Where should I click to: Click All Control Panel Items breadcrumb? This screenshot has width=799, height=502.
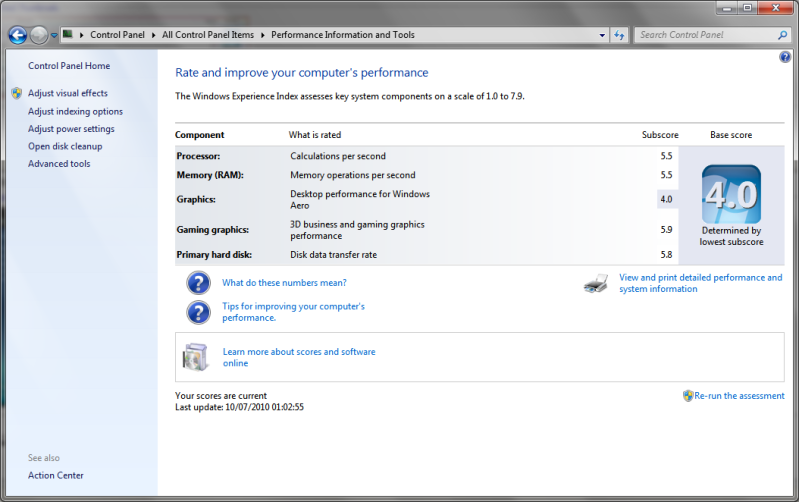coord(208,35)
